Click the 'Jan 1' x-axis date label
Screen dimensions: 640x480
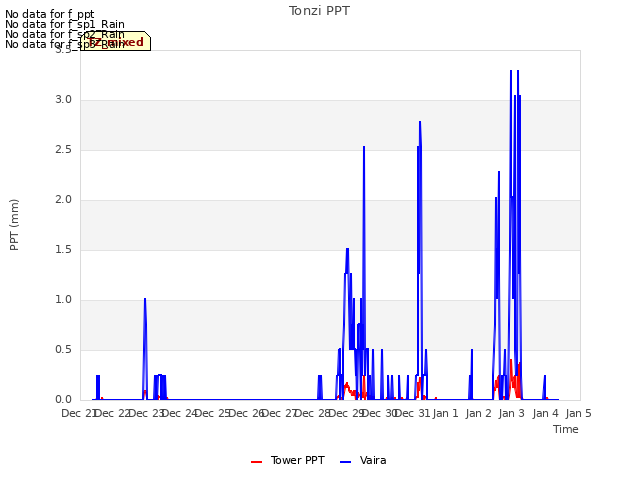point(445,413)
